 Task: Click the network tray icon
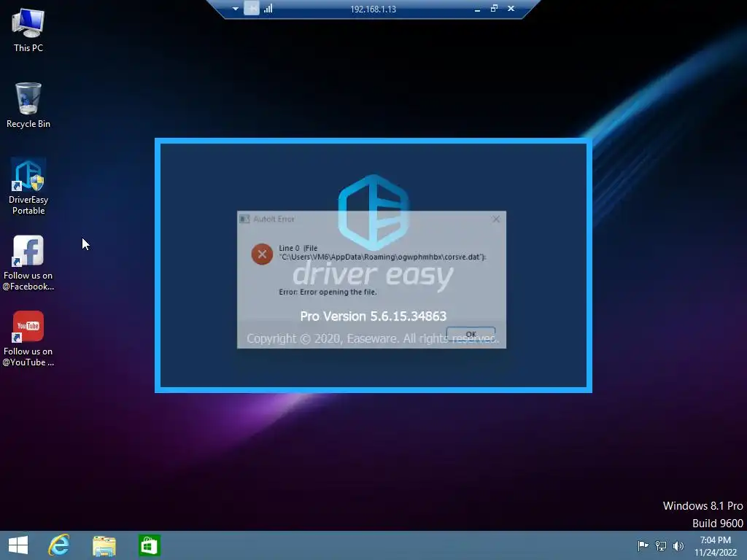pyautogui.click(x=661, y=545)
